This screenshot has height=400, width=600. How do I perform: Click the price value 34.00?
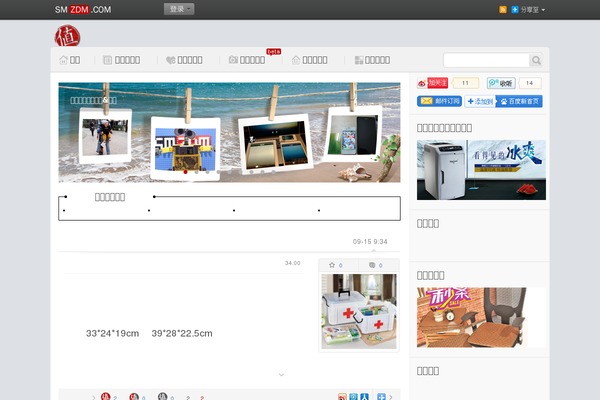293,263
